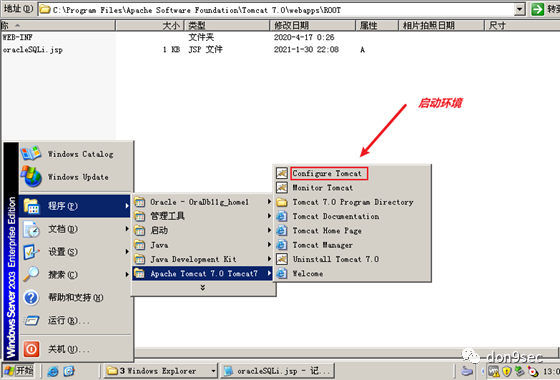Expand the Oracle OraDb11g_home1 submenu
Viewport: 560px width, 380px height.
pos(203,202)
